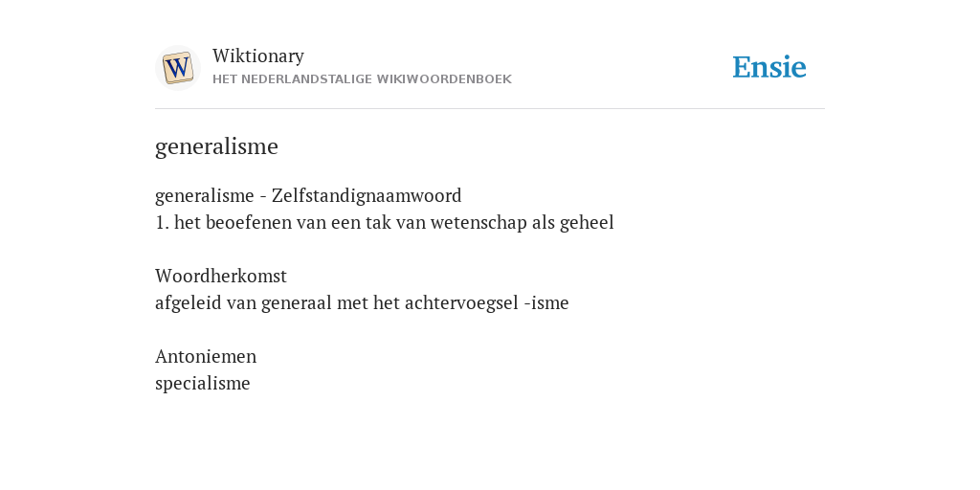Click the numbered definition marker 1.
The height and width of the screenshot is (490, 980).
[162, 223]
